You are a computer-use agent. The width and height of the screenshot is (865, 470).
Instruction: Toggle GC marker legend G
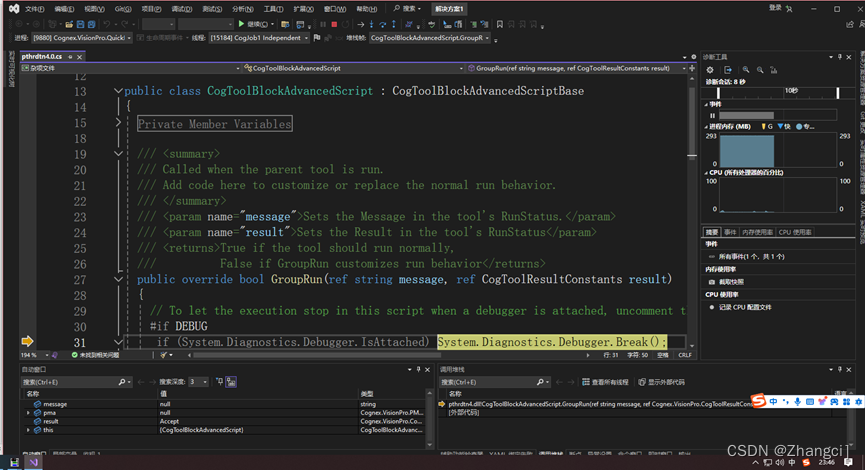tap(766, 126)
